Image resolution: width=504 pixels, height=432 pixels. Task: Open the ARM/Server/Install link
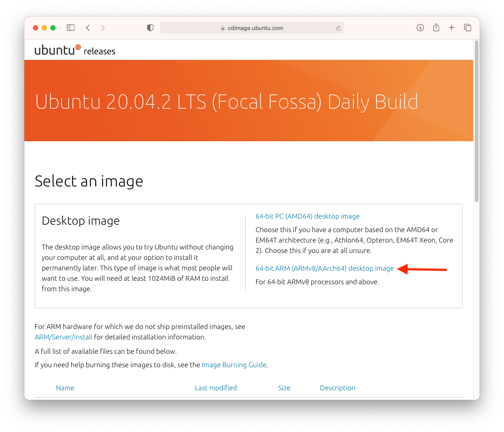(x=63, y=337)
